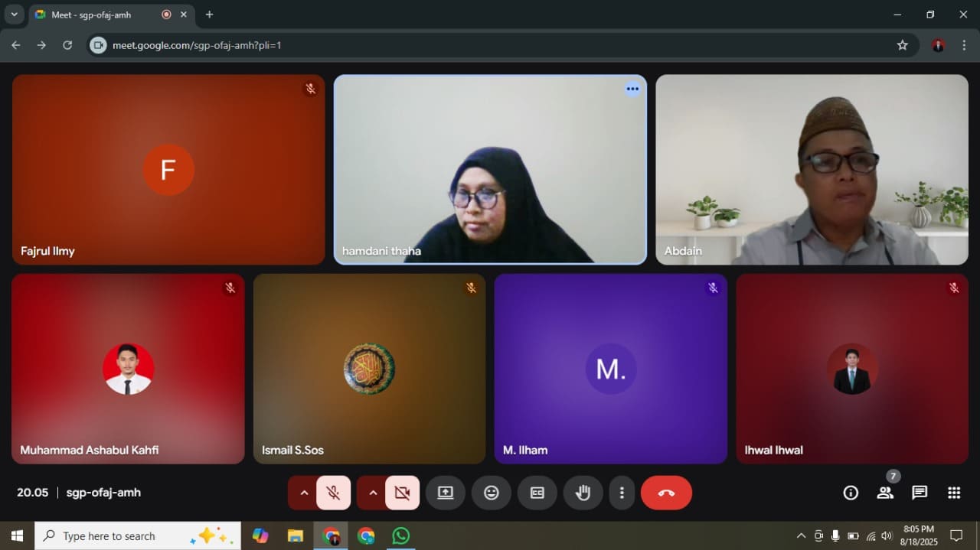
Task: Click the address bar with meet.google.com URL
Action: point(490,45)
